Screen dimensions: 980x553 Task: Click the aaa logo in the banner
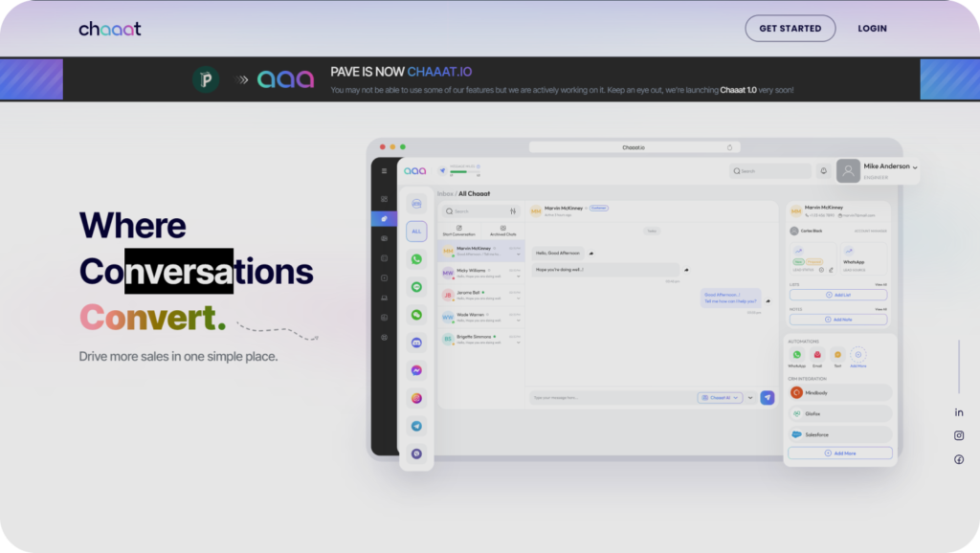(285, 79)
